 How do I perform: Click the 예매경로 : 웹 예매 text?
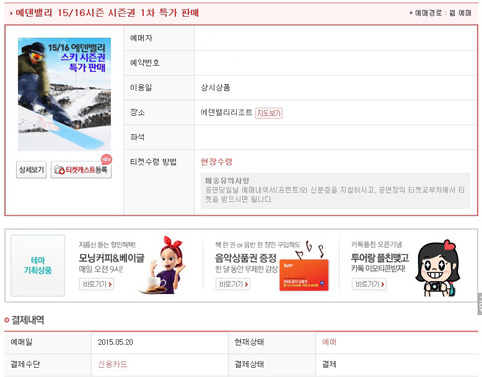(440, 13)
